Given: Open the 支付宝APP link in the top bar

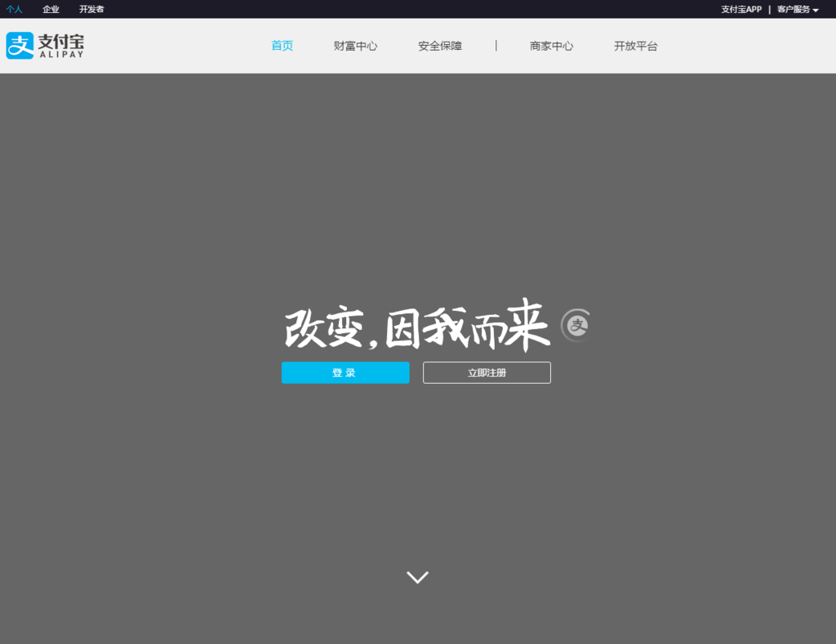Looking at the screenshot, I should click(741, 10).
